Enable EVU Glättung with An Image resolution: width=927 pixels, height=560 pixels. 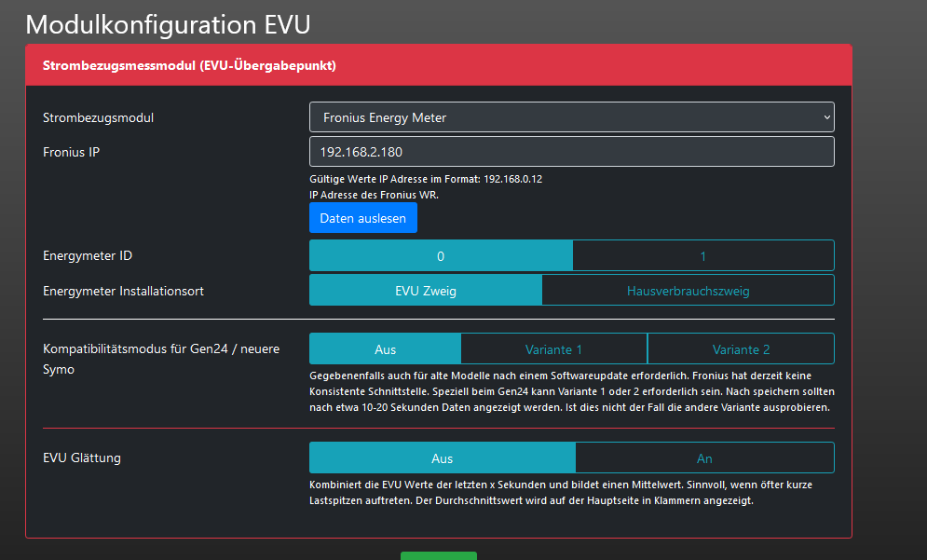[704, 458]
